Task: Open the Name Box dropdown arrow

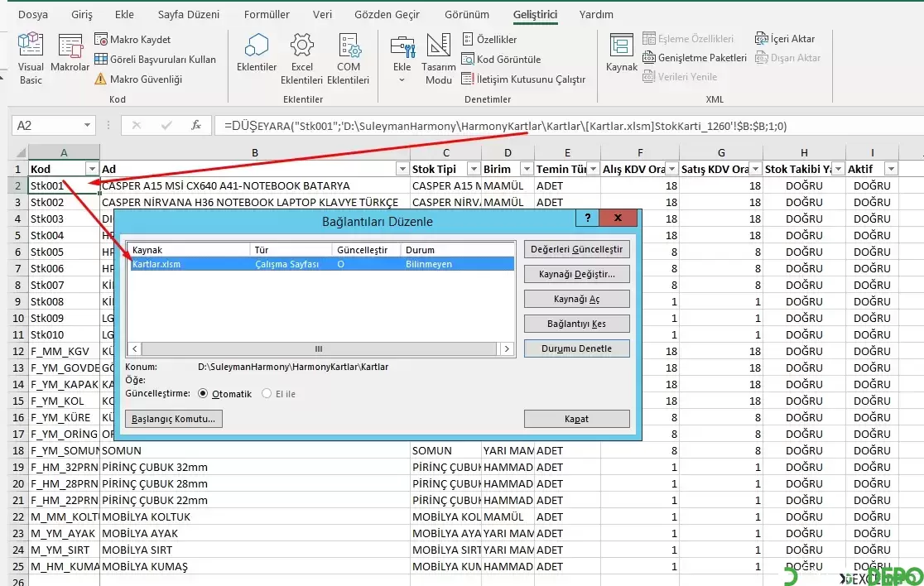Action: coord(87,126)
